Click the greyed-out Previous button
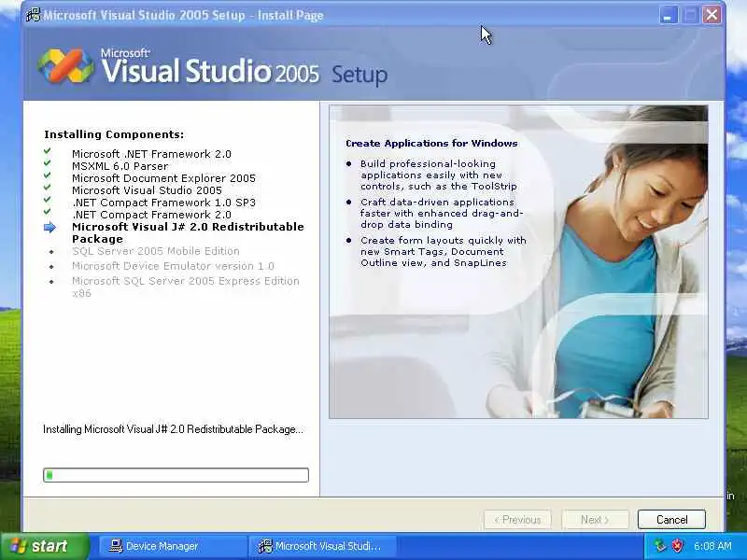747x560 pixels. pos(517,520)
